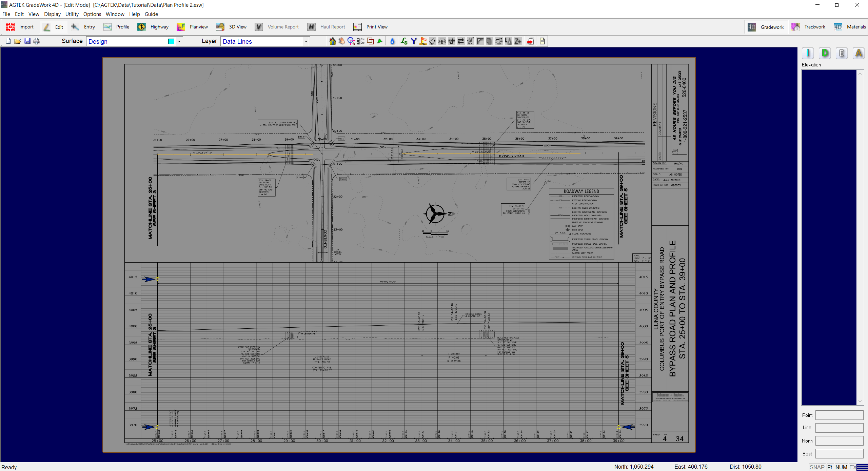Click the hand pan tool icon
The height and width of the screenshot is (471, 868).
click(342, 41)
